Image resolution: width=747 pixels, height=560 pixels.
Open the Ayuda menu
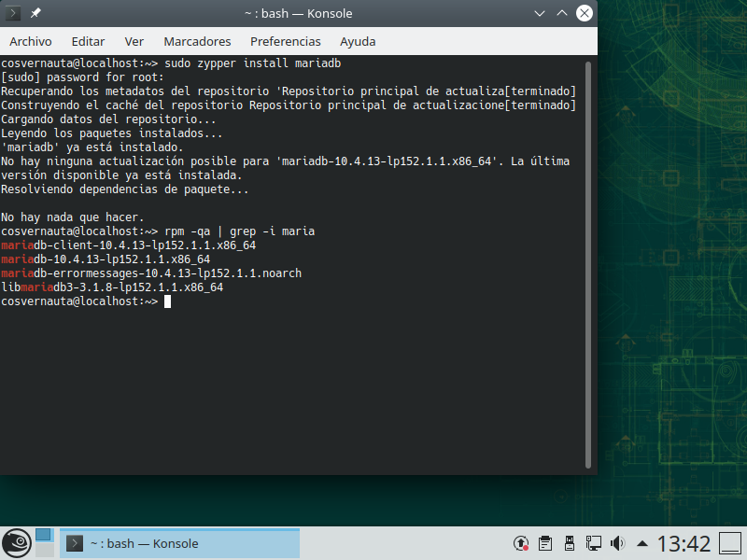358,41
